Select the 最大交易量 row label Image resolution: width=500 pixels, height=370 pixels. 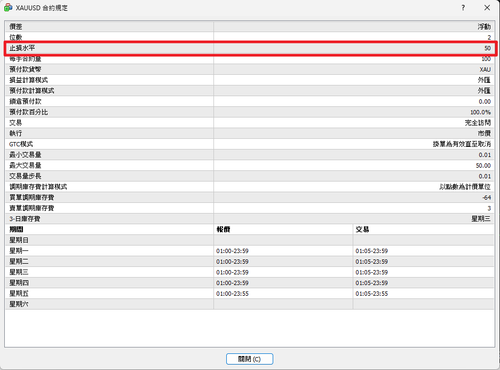25,165
